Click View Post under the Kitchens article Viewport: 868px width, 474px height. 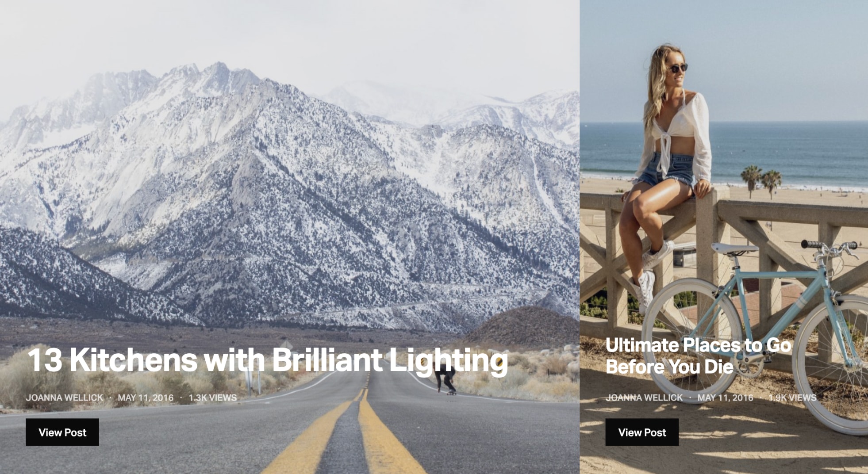click(62, 432)
